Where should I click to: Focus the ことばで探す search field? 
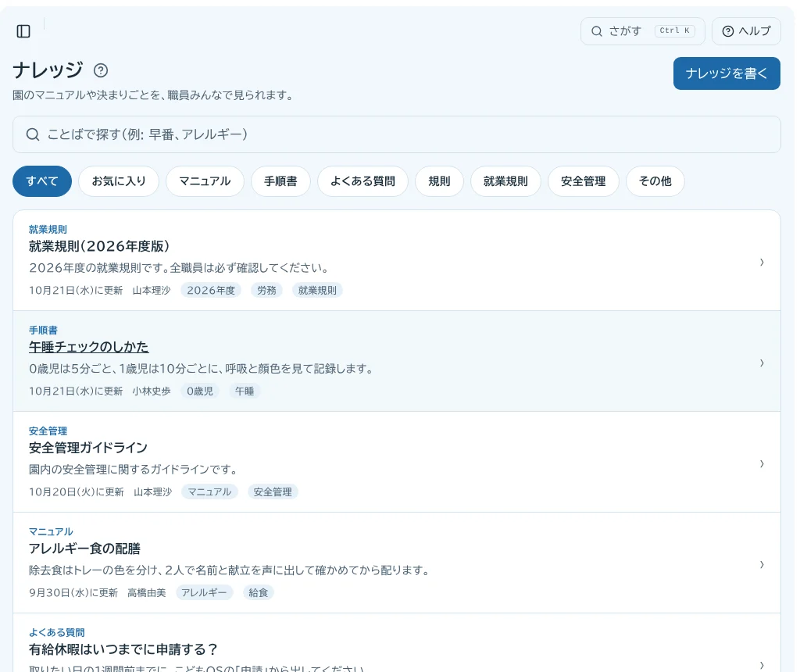[x=396, y=134]
